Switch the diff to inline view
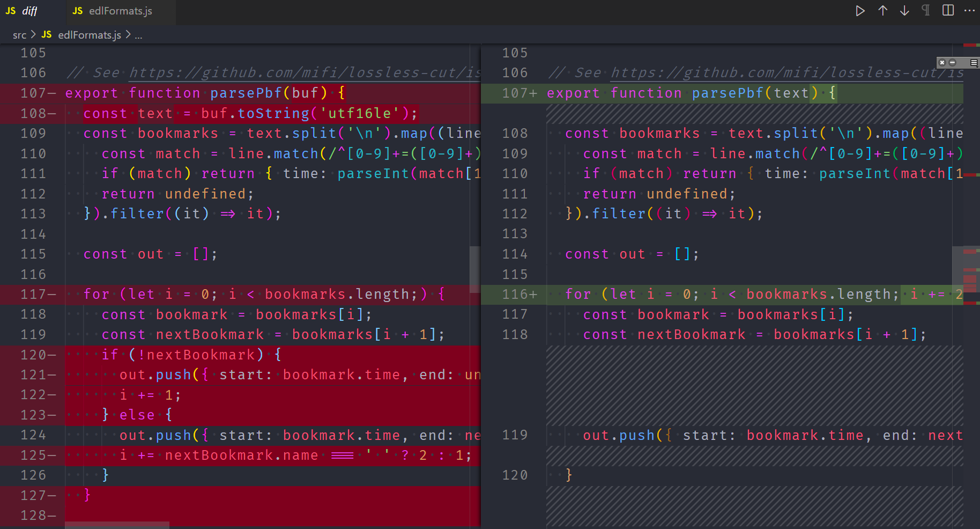 948,10
